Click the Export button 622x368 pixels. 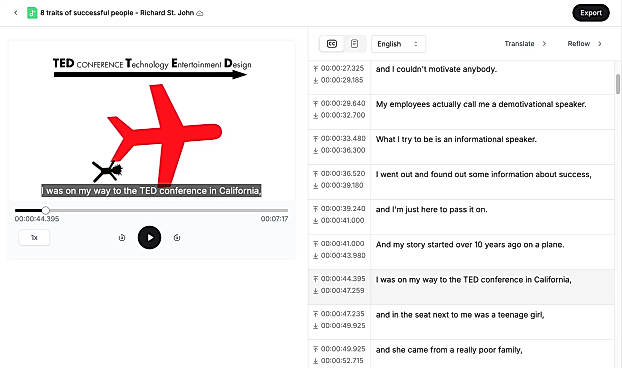[x=591, y=13]
